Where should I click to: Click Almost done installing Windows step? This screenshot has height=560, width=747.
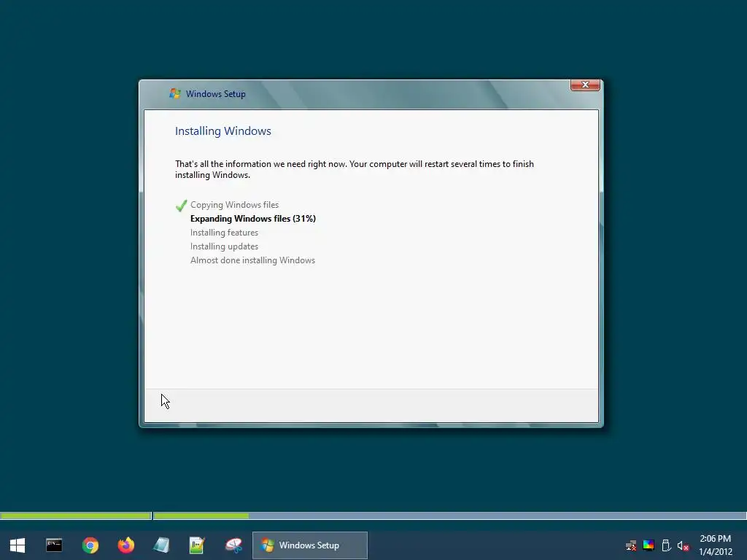point(252,260)
